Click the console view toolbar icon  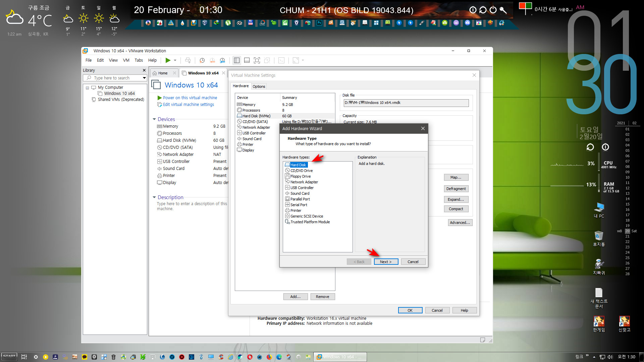281,60
